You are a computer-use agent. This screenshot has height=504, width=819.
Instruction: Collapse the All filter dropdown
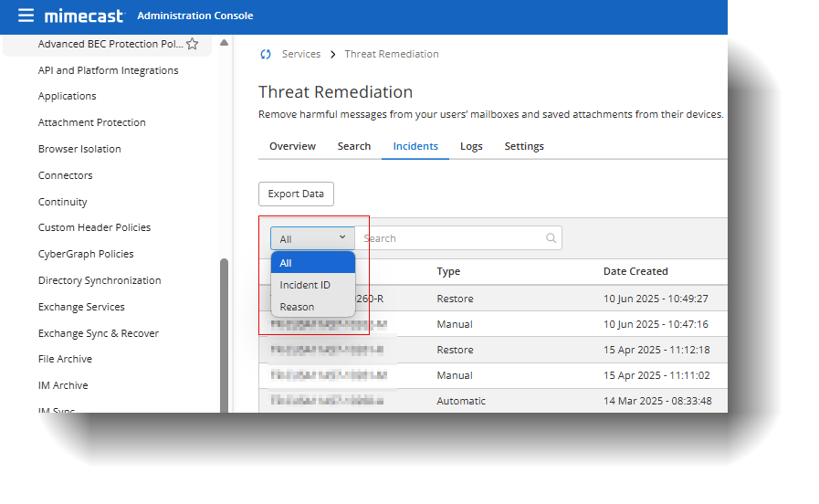312,238
